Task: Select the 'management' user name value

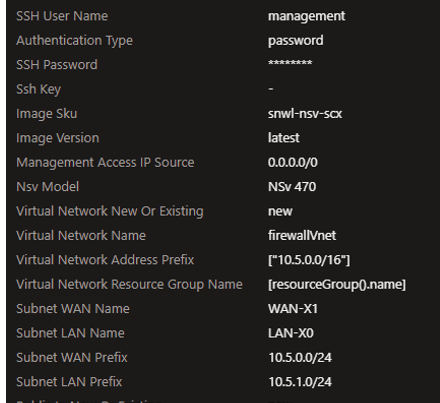Action: [307, 16]
